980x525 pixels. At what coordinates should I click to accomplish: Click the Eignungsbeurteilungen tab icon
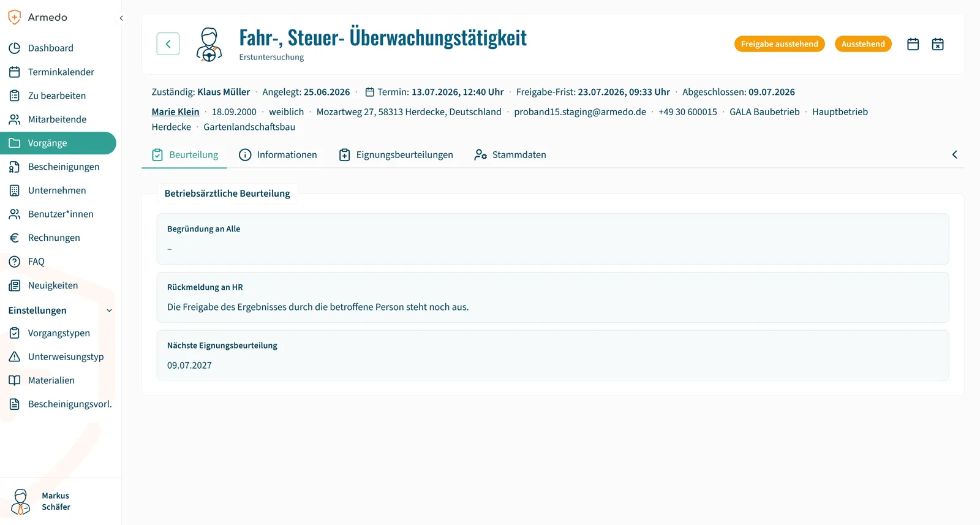(345, 155)
